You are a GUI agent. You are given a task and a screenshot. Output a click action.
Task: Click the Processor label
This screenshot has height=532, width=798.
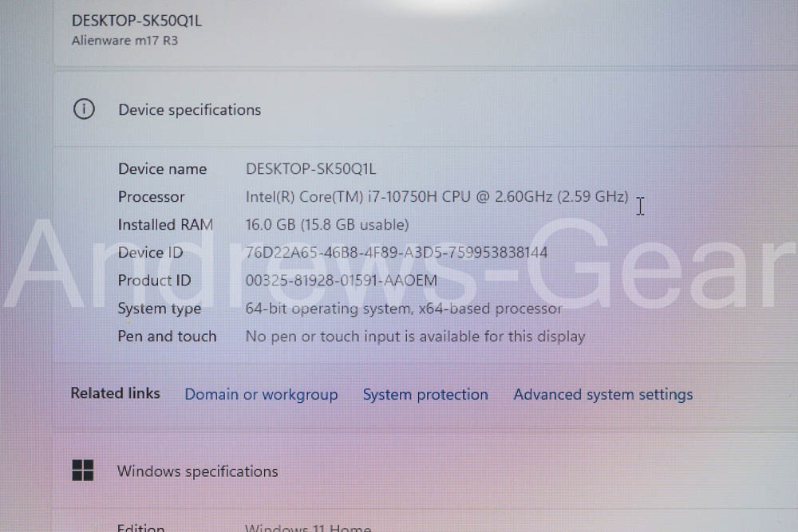[x=151, y=197]
